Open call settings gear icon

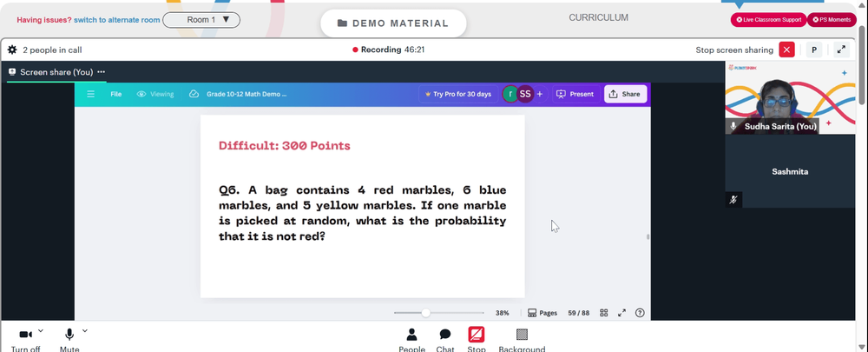pos(12,50)
